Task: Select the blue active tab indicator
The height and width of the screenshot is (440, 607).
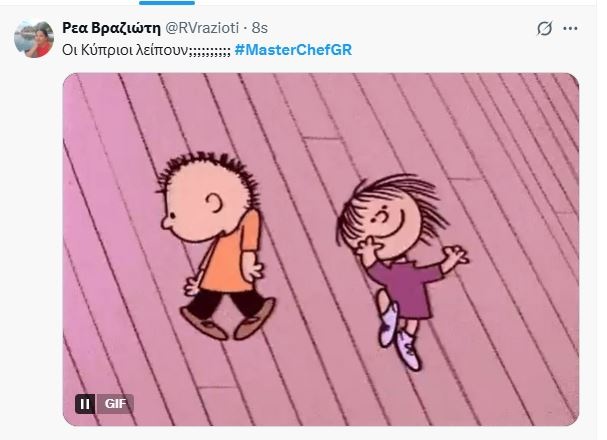Action: click(x=167, y=2)
